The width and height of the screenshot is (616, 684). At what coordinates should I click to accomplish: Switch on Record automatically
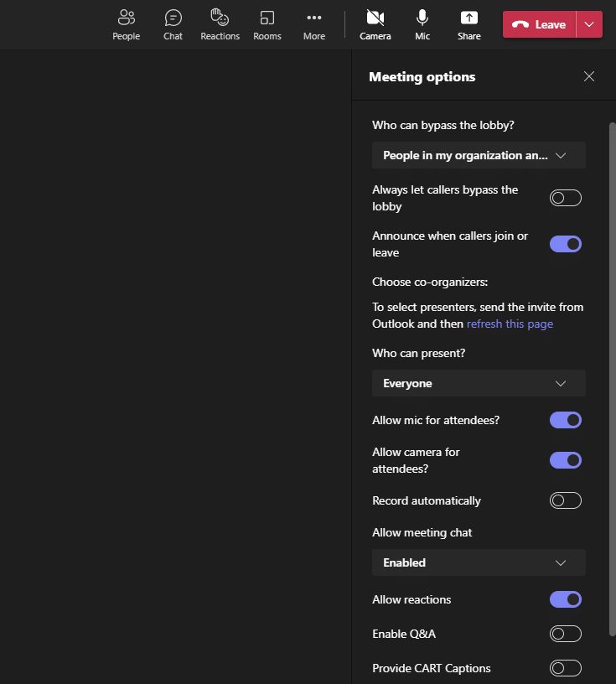tap(565, 500)
